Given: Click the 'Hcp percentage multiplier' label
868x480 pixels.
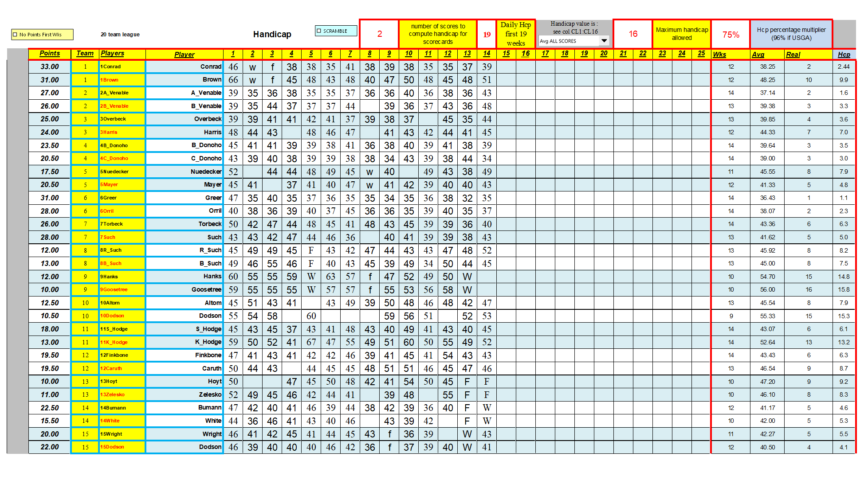Looking at the screenshot, I should click(791, 34).
